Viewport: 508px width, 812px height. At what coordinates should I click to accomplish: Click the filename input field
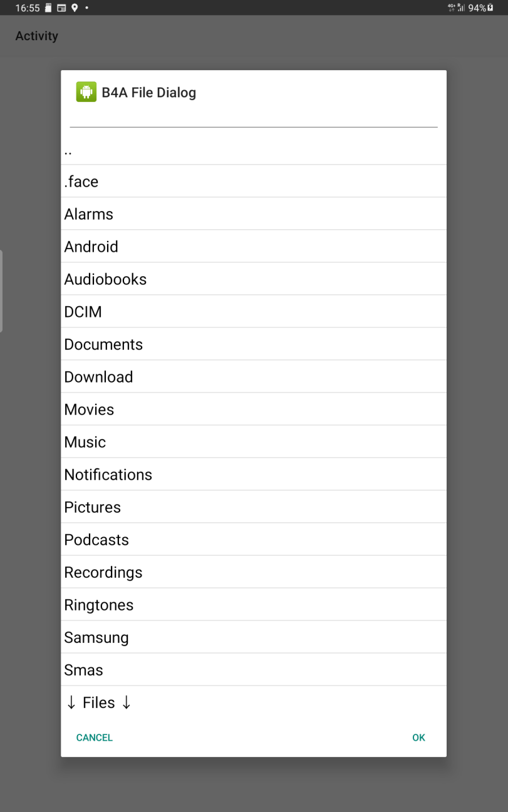[x=253, y=119]
